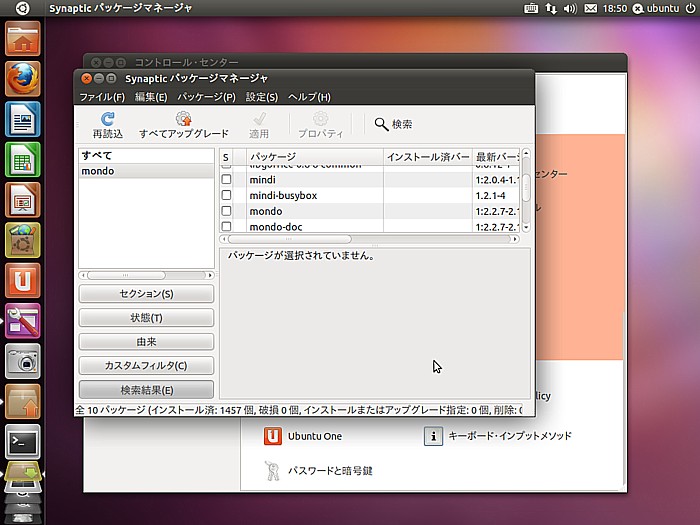The image size is (700, 525).
Task: Click the カスタムフィルタ(C) button
Action: tap(146, 366)
